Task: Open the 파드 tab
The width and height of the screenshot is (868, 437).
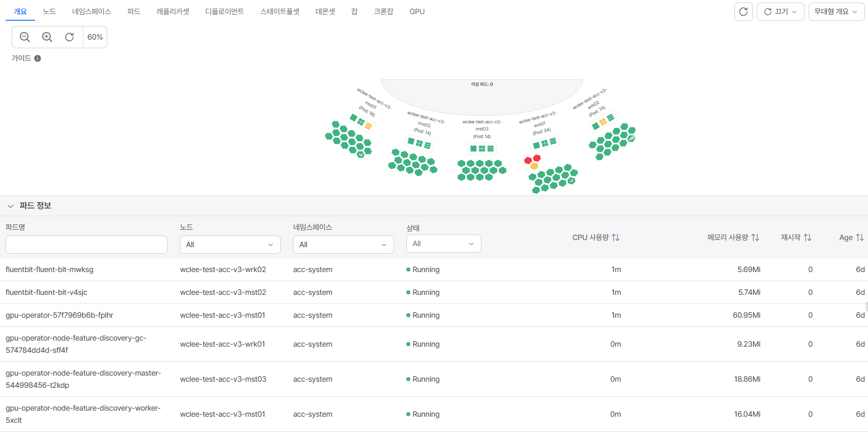Action: tap(134, 11)
